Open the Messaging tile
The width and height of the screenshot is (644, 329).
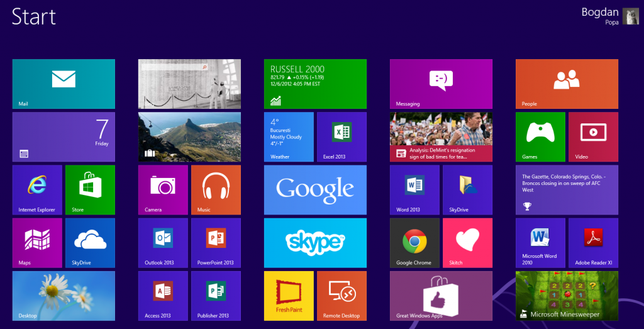[x=441, y=84]
